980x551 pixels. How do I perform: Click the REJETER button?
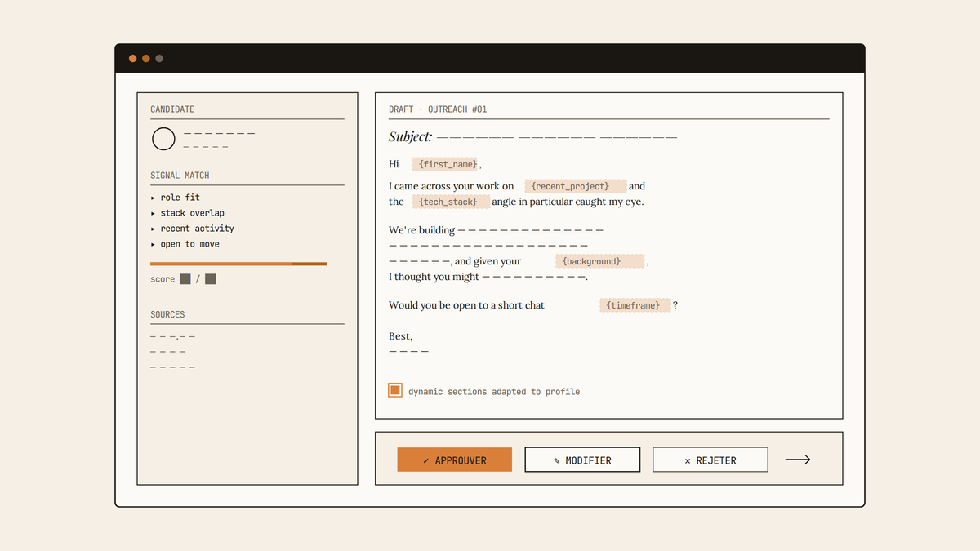(710, 460)
